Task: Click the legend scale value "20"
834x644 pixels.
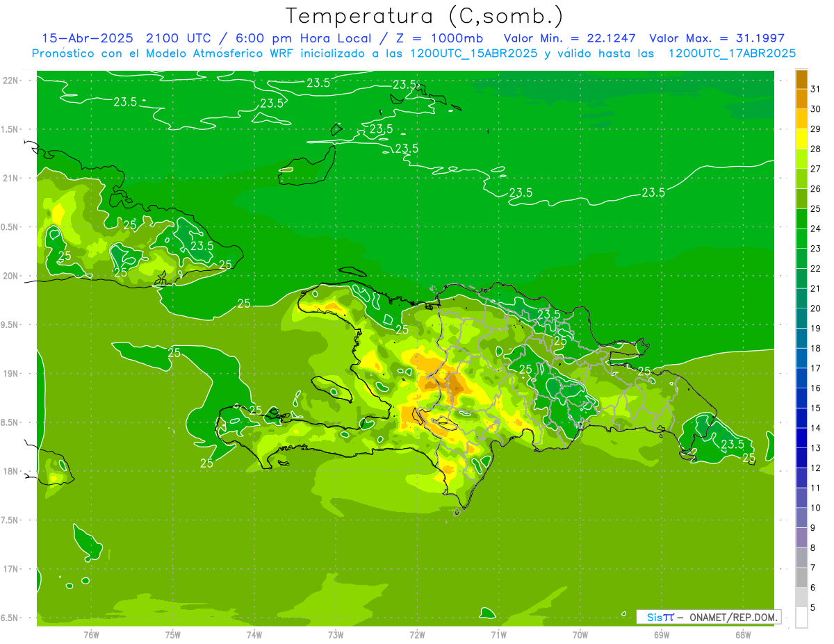Action: tap(816, 308)
